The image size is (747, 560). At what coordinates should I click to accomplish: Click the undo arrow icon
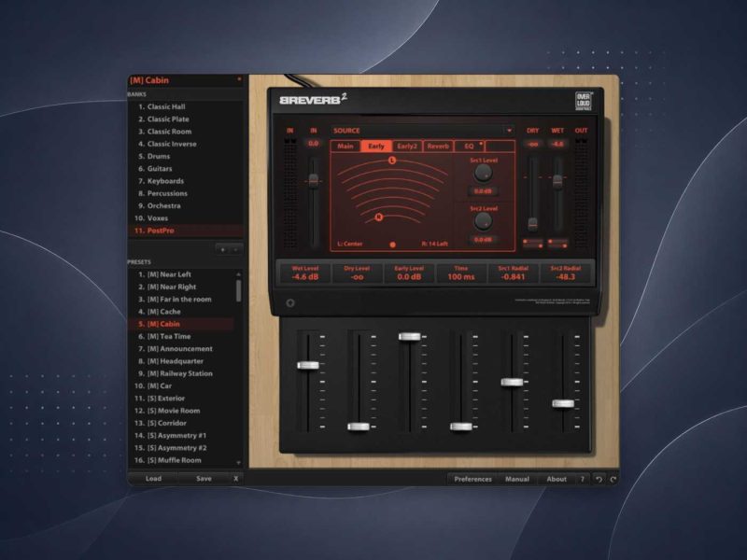click(599, 479)
